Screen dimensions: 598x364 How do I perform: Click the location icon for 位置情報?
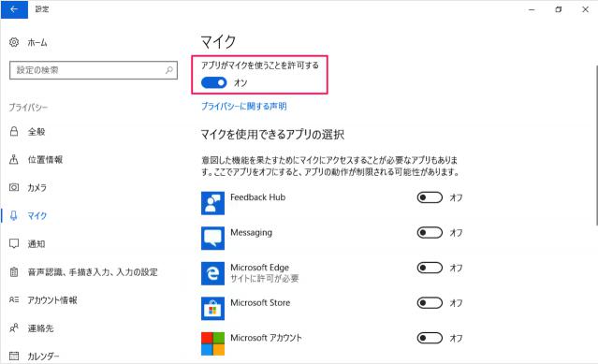(14, 159)
